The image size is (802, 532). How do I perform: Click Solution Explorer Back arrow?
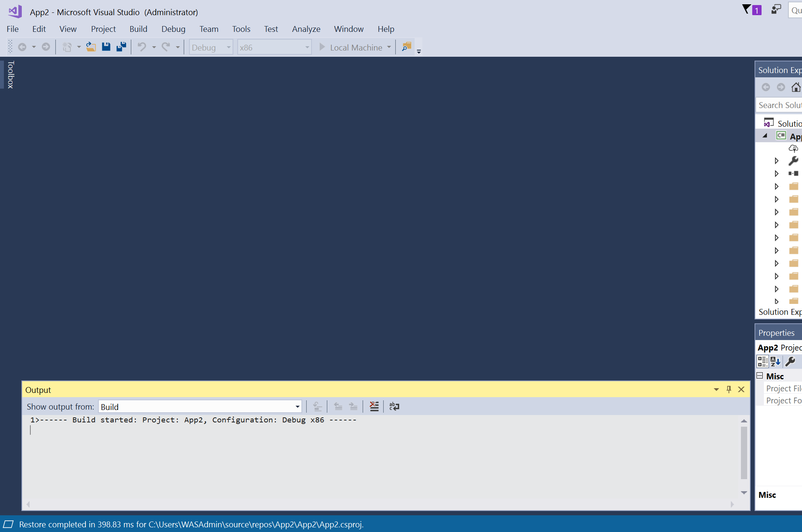coord(766,87)
